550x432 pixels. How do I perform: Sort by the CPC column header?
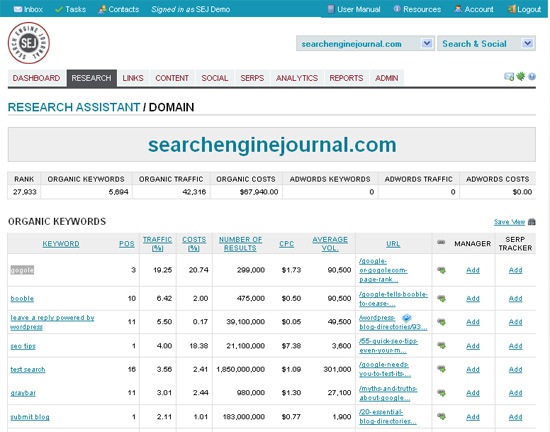tap(287, 244)
